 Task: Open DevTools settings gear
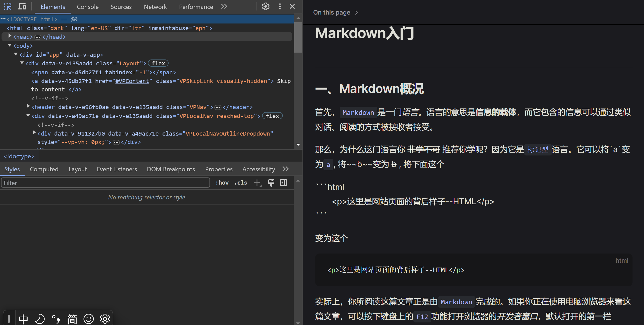(266, 7)
